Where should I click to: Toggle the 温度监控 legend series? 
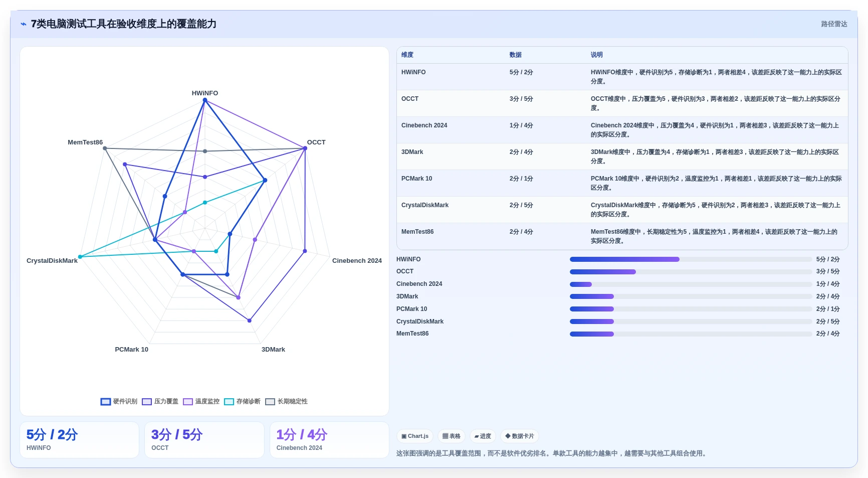pyautogui.click(x=201, y=401)
